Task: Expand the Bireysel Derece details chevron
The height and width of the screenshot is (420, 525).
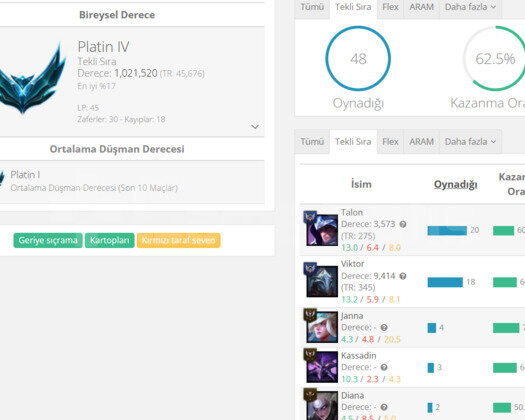Action: 255,127
